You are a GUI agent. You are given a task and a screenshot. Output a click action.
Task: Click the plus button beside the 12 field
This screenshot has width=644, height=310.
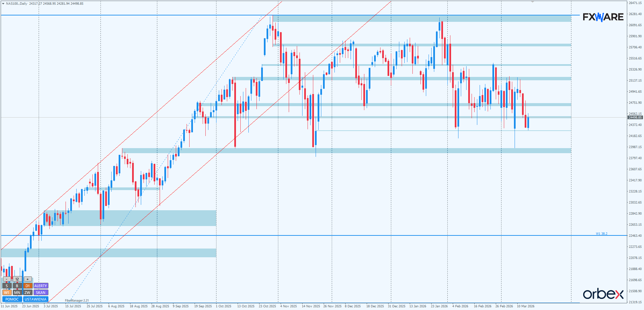[x=28, y=279]
